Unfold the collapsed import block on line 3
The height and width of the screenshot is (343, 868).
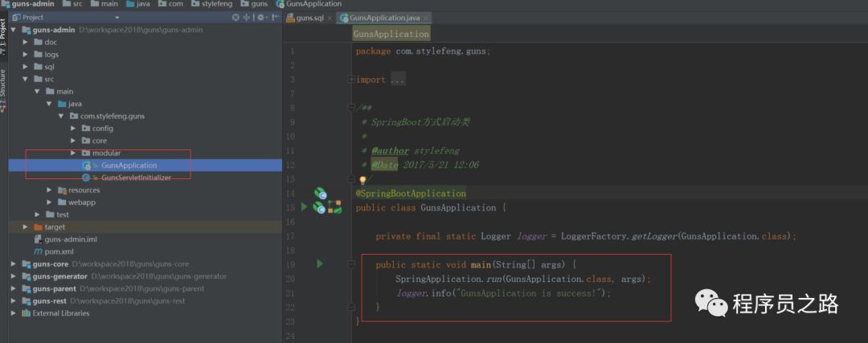(x=351, y=80)
